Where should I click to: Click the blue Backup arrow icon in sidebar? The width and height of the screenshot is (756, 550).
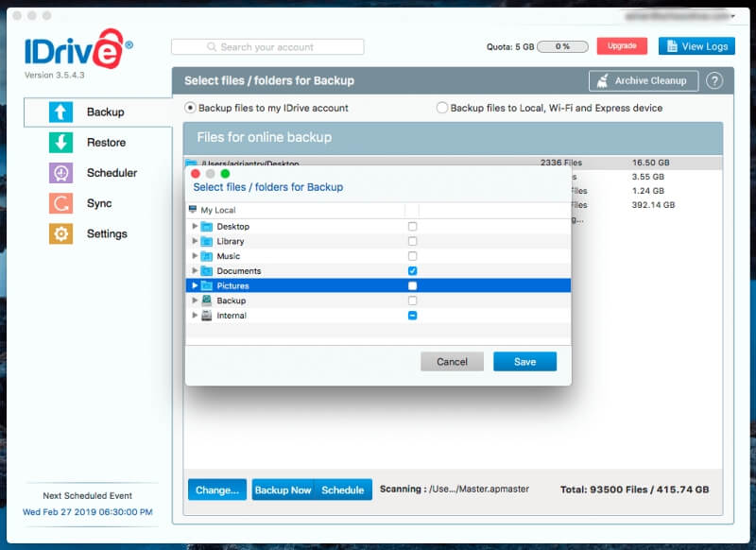(x=60, y=112)
